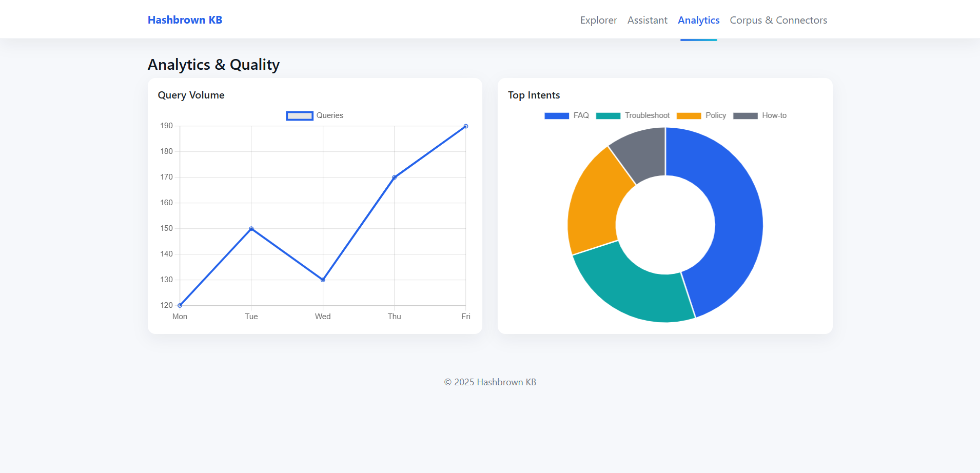Open the Explorer nav tab
The image size is (980, 473).
pos(598,20)
